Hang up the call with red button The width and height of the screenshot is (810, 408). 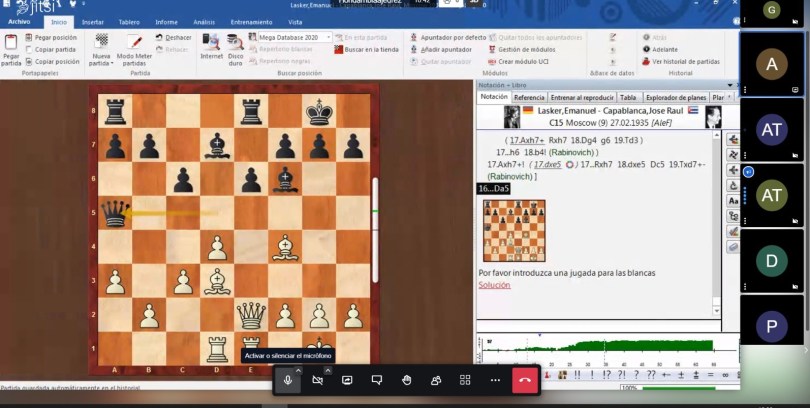coord(524,380)
